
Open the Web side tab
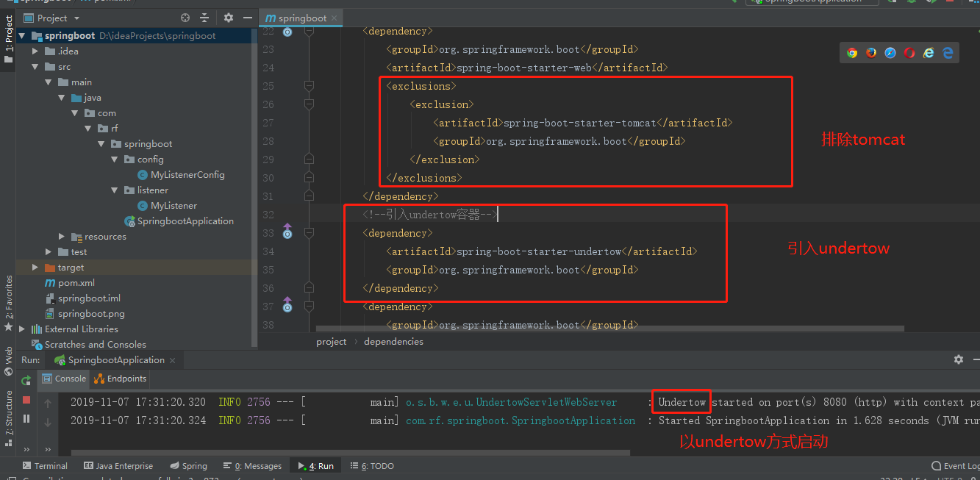[8, 361]
